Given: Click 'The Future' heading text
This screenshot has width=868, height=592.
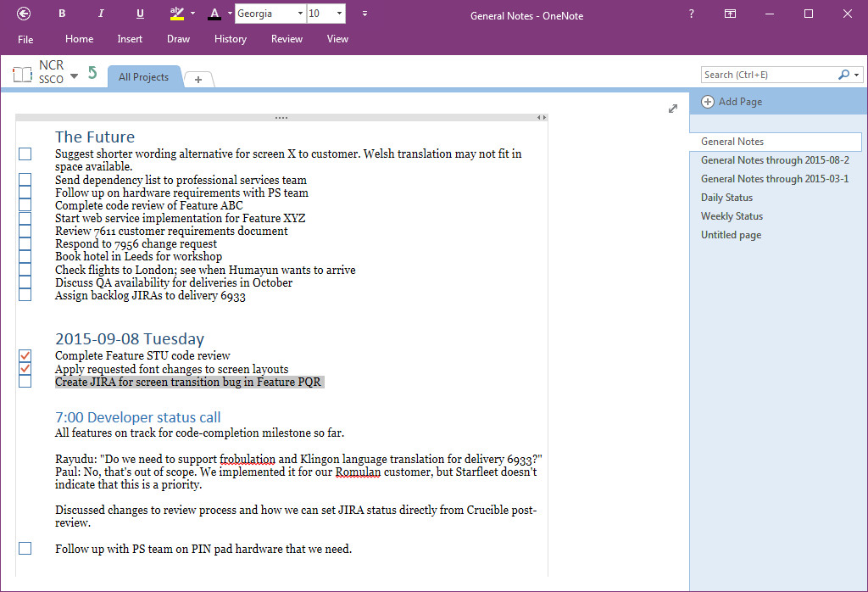Looking at the screenshot, I should (x=95, y=137).
